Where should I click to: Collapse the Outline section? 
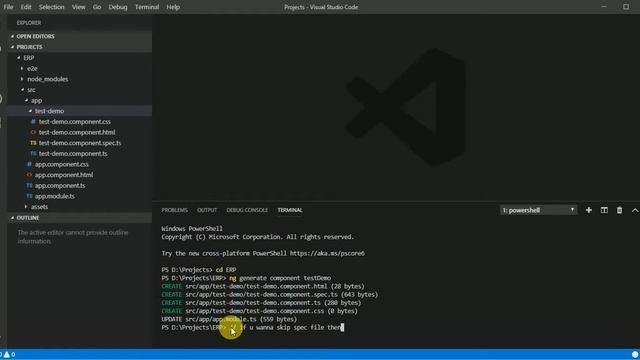(80, 218)
